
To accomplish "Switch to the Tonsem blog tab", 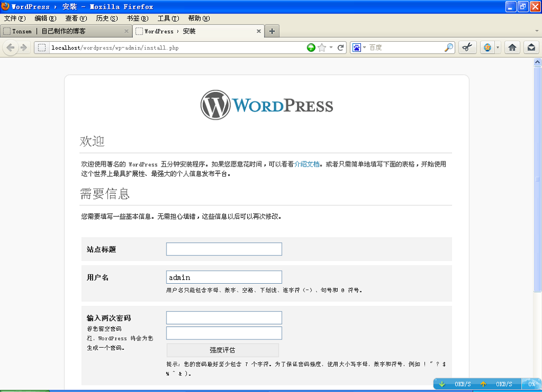I will pyautogui.click(x=65, y=31).
